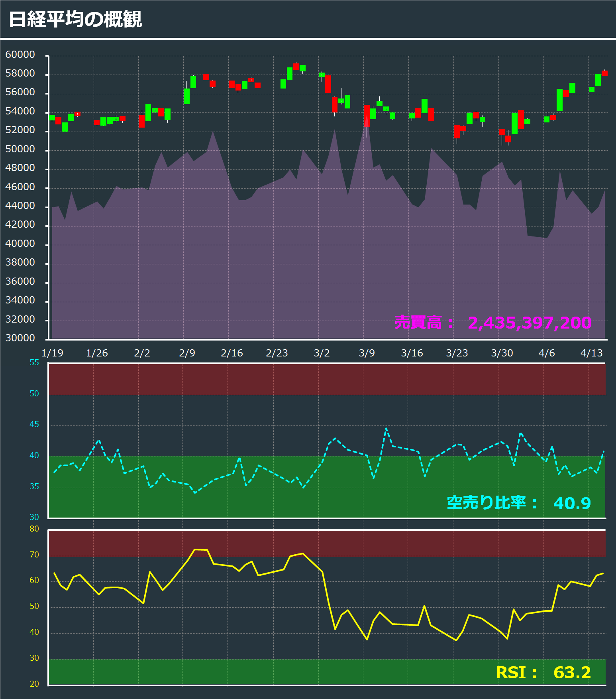Screen dimensions: 616x699
Task: Click the 50000 price axis label
Action: [20, 149]
